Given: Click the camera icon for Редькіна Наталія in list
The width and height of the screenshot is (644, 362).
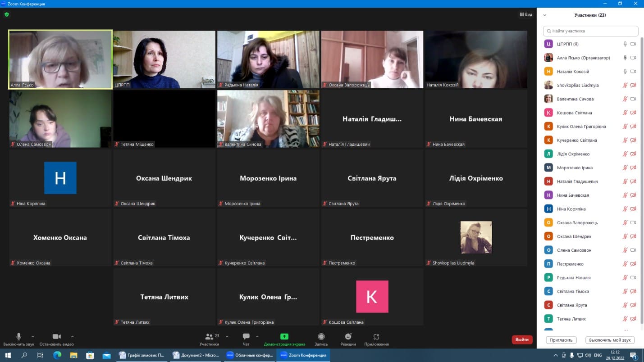Looking at the screenshot, I should point(633,277).
